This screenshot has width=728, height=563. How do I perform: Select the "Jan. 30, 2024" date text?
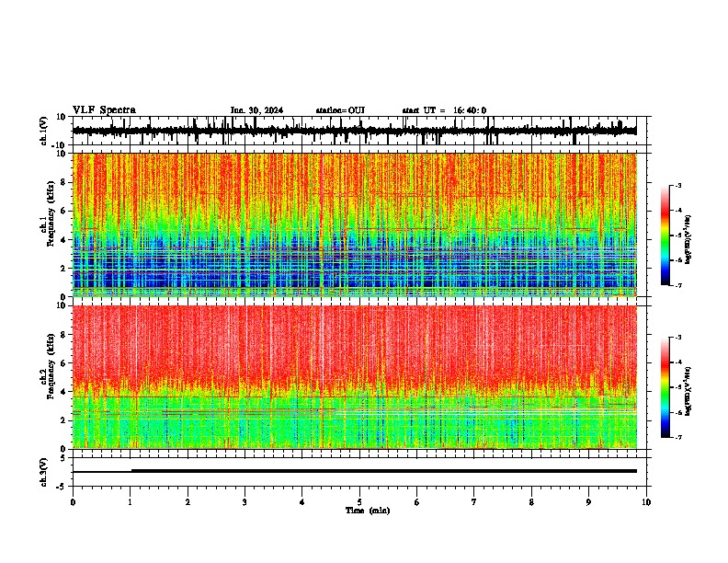tap(256, 110)
